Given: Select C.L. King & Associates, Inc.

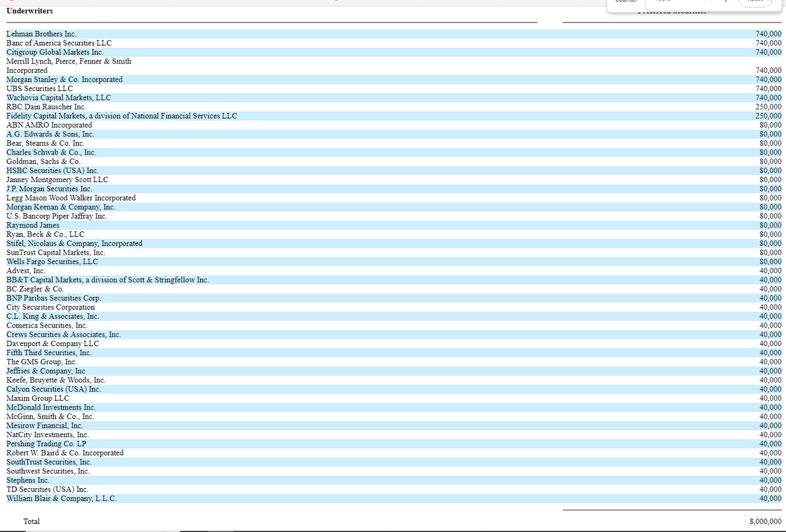Looking at the screenshot, I should pyautogui.click(x=52, y=316).
